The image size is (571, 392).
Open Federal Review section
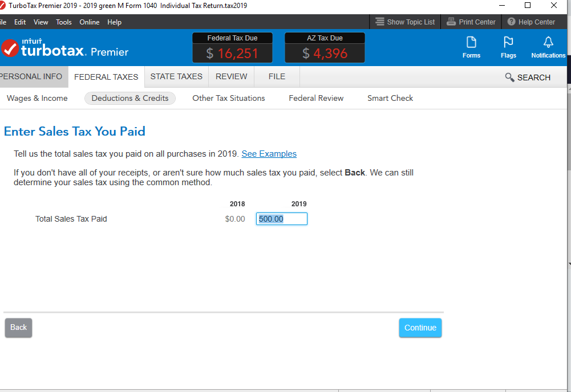pyautogui.click(x=316, y=98)
